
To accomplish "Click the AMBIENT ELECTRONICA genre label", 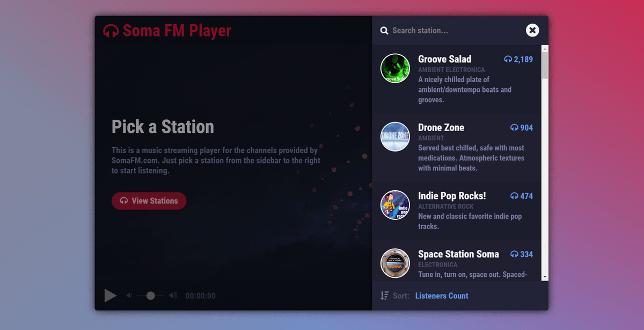I will coord(451,70).
